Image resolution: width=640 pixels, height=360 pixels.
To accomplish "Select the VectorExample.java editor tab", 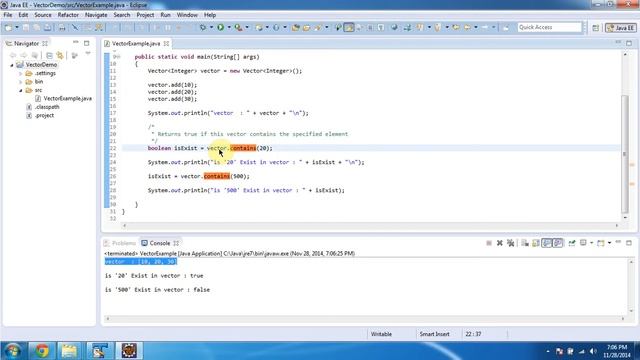I will click(x=136, y=43).
